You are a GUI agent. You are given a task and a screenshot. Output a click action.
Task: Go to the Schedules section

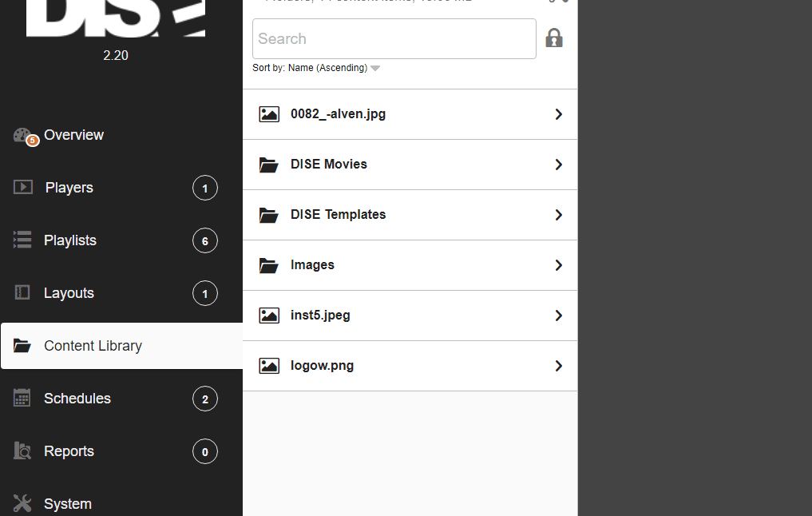(x=121, y=399)
